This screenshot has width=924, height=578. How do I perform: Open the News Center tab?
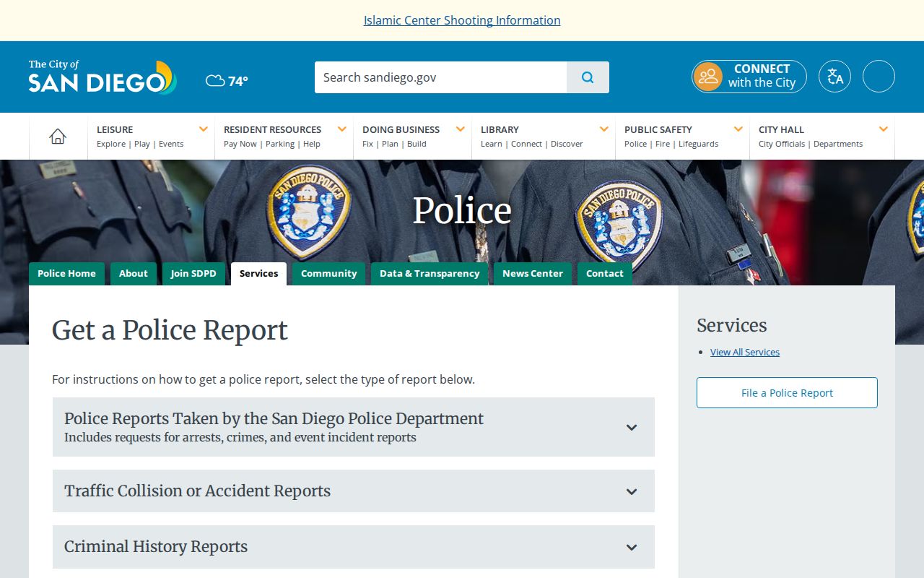tap(533, 274)
